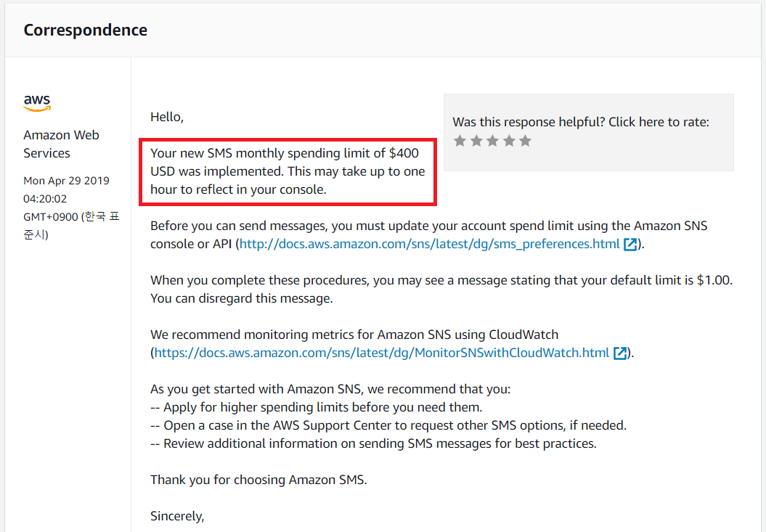Open the sms_preferences.html documentation link
Image resolution: width=766 pixels, height=532 pixels.
(429, 245)
